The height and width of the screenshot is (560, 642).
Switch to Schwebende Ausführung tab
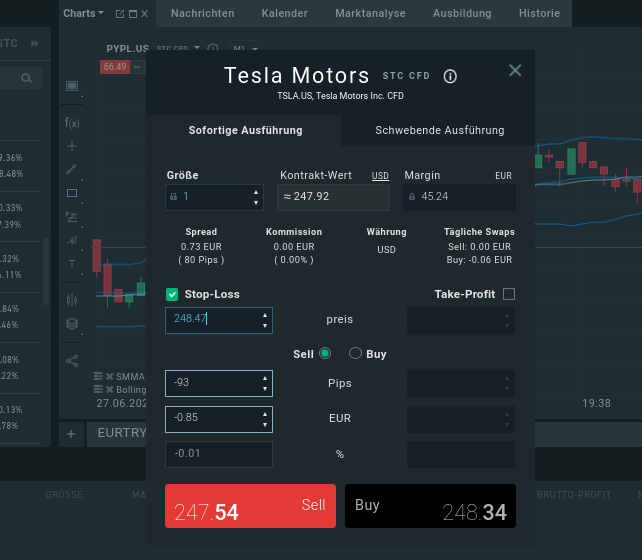pyautogui.click(x=438, y=130)
